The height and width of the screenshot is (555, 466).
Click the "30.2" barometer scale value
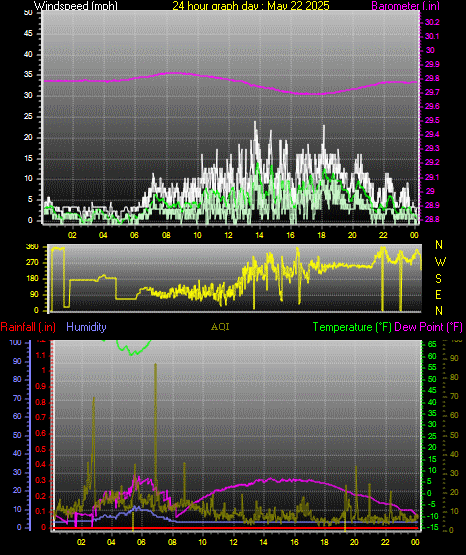pos(432,22)
